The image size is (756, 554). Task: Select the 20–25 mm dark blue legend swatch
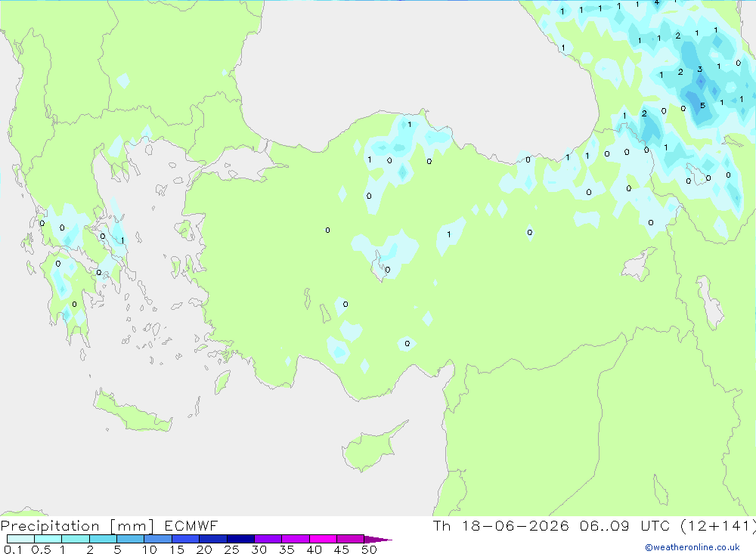212,539
